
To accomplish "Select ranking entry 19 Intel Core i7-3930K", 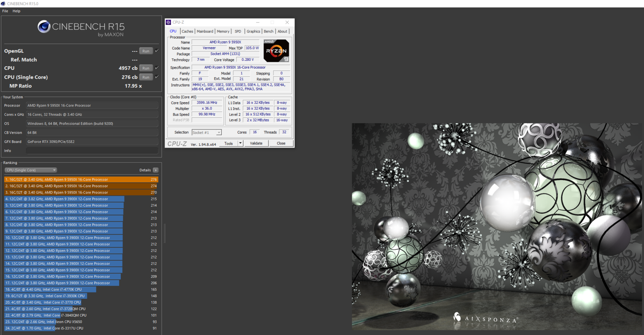I will tap(81, 296).
